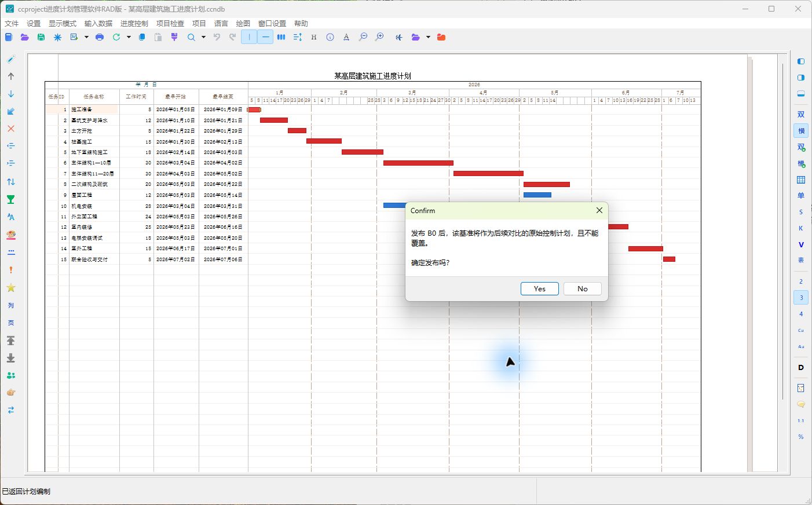Image resolution: width=812 pixels, height=505 pixels.
Task: Open the 设置 menu
Action: (x=34, y=23)
